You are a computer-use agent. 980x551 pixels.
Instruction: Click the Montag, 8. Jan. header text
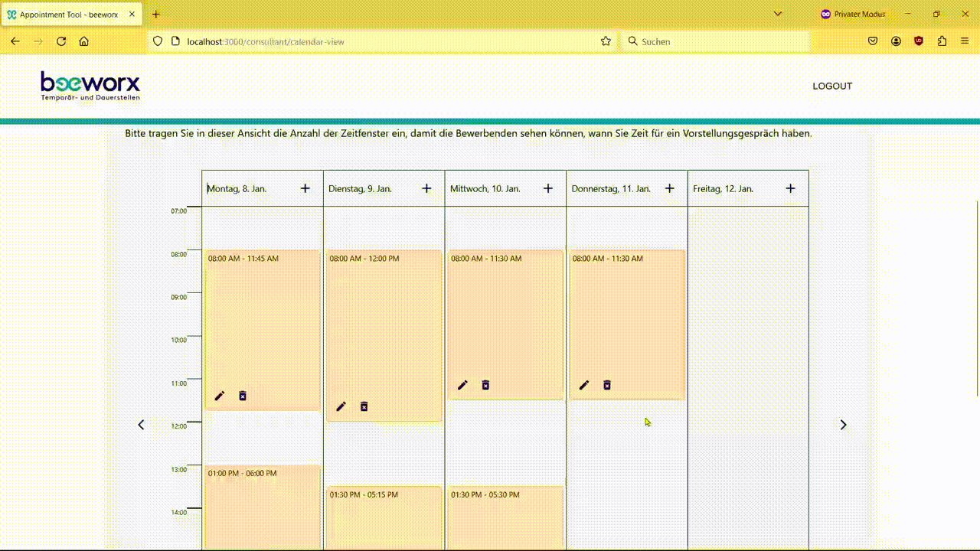(237, 188)
